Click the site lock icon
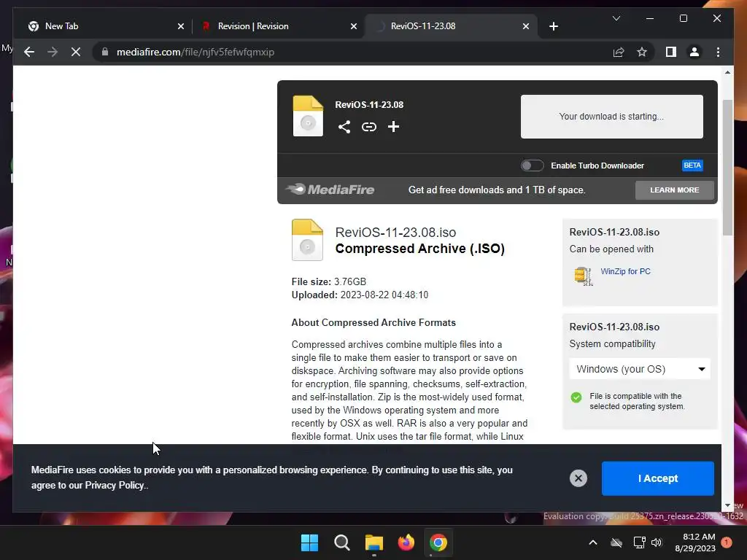Screen dimensions: 747x560 click(105, 52)
